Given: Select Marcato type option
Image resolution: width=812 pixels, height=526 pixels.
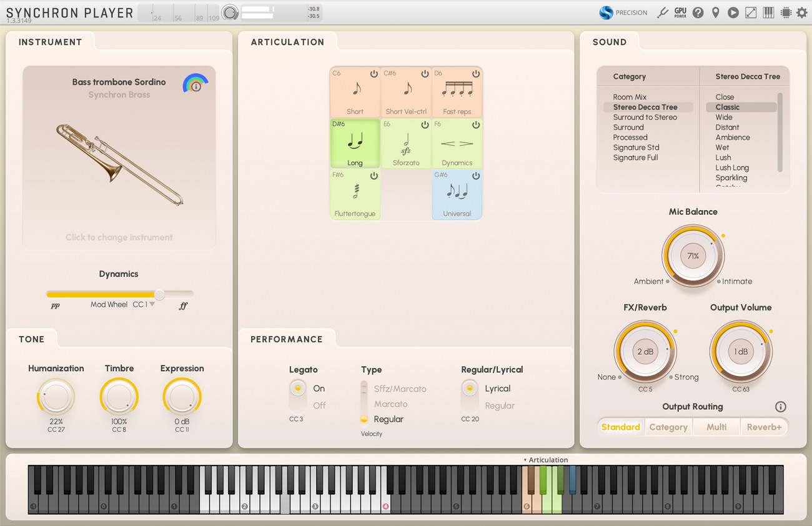Looking at the screenshot, I should 390,404.
